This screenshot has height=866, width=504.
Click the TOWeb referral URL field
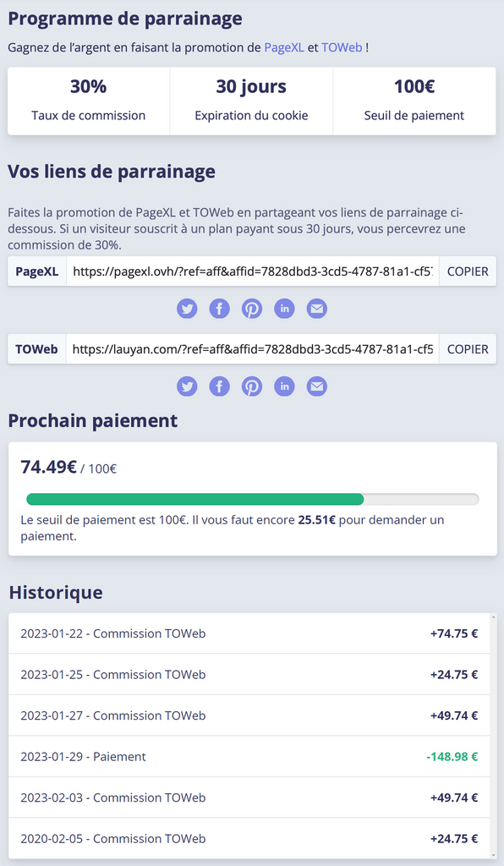[x=253, y=349]
